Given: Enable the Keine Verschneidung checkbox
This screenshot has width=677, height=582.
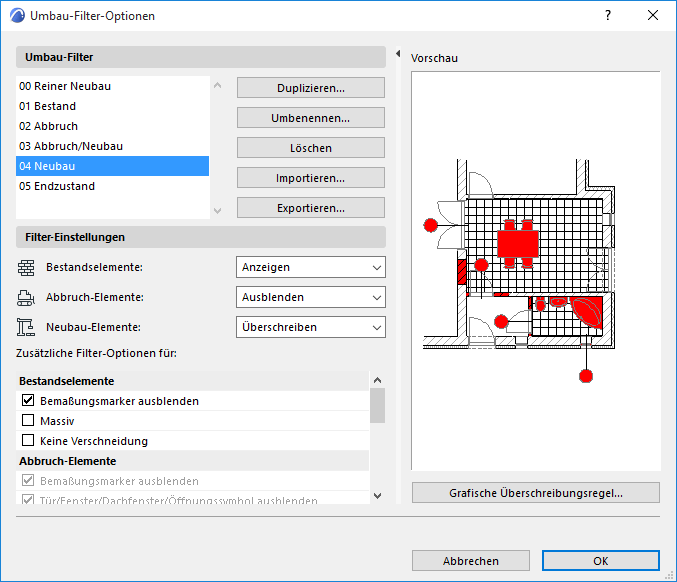Looking at the screenshot, I should click(28, 440).
